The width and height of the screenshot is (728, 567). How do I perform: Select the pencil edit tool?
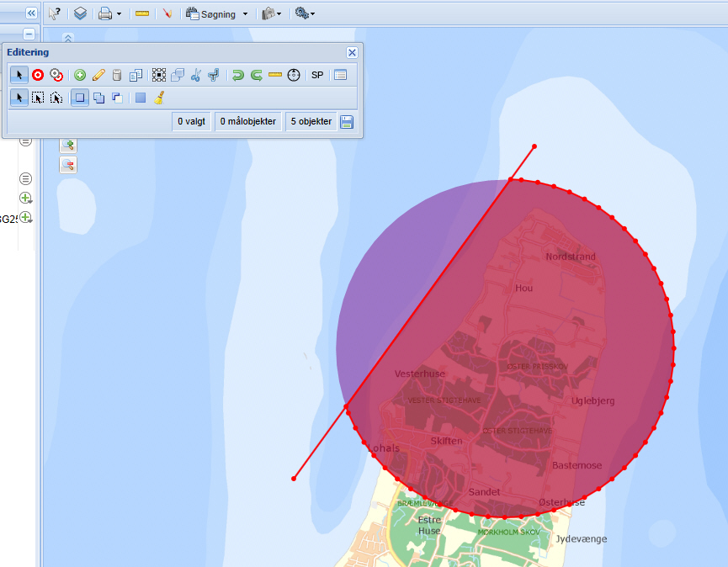98,75
